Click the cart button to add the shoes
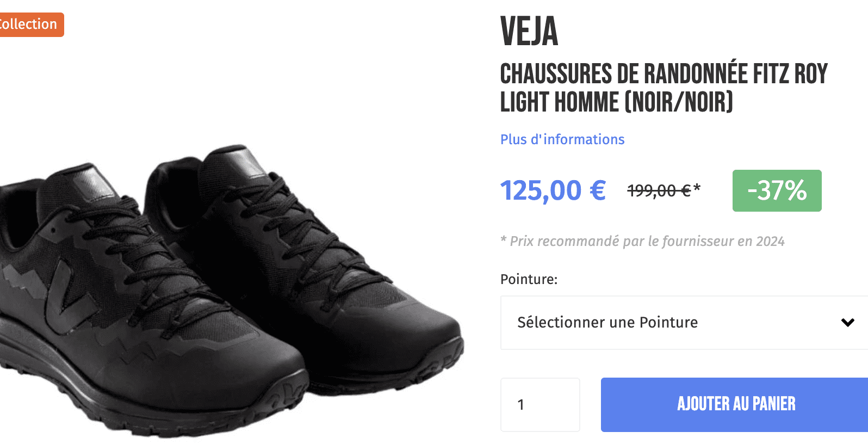 coord(736,404)
